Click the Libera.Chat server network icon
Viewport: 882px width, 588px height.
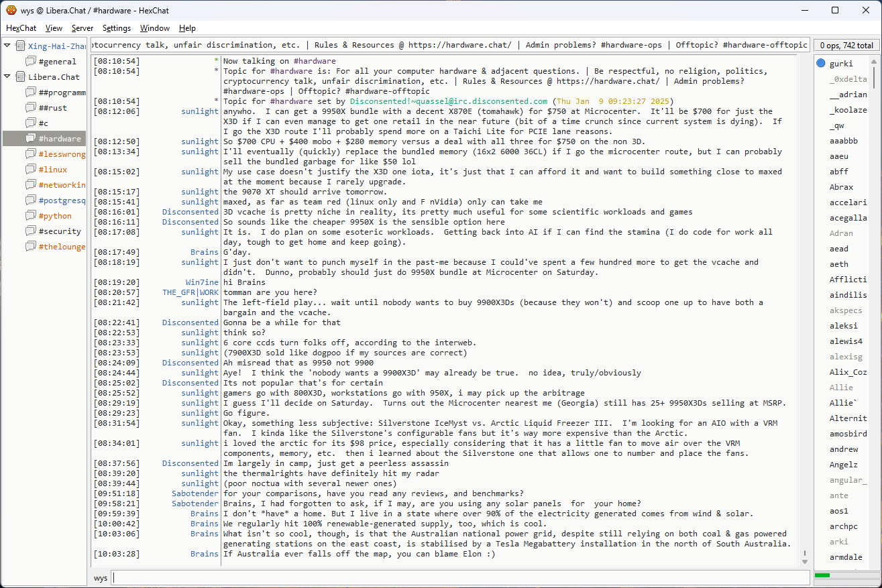click(x=20, y=77)
